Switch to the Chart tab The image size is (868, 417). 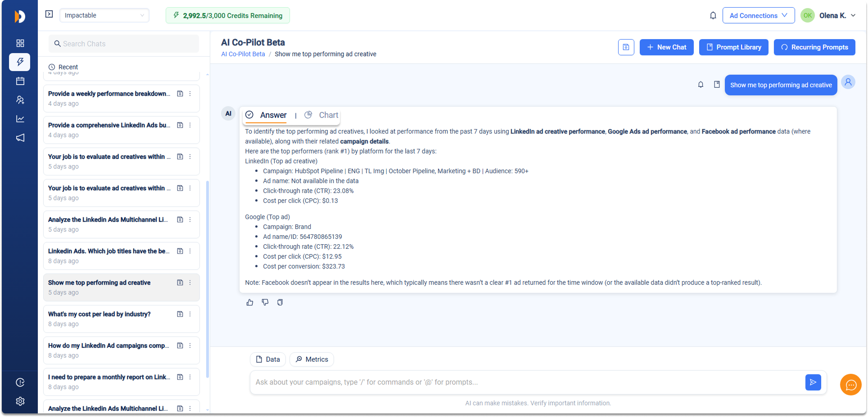tap(322, 115)
